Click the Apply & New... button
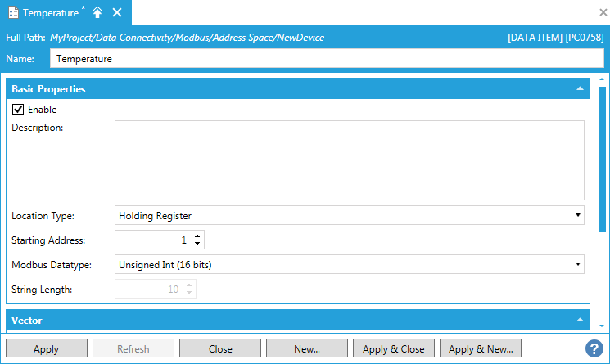This screenshot has height=364, width=610. (481, 349)
